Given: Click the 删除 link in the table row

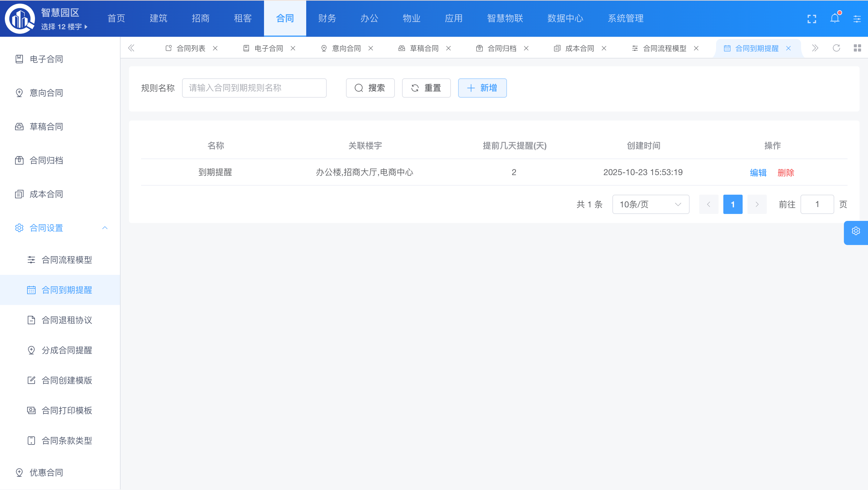Looking at the screenshot, I should [785, 173].
